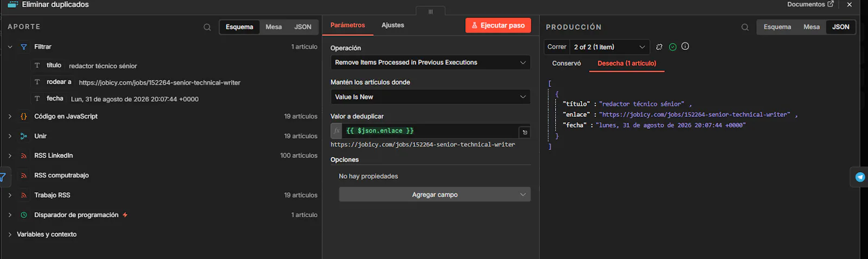
Task: Click the 'redactor técnico sénior' value in input
Action: [x=103, y=66]
